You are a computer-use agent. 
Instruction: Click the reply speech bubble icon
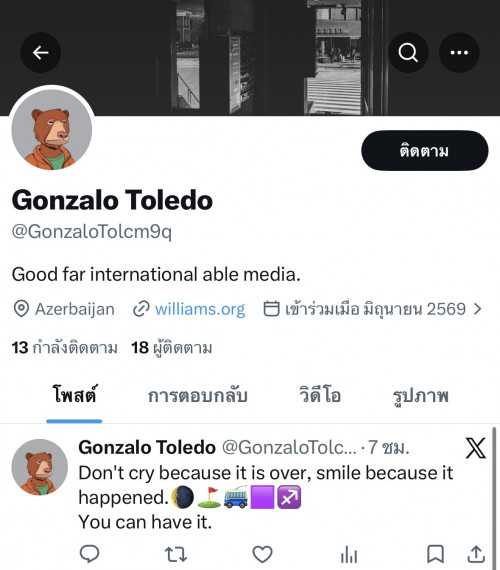click(x=89, y=554)
